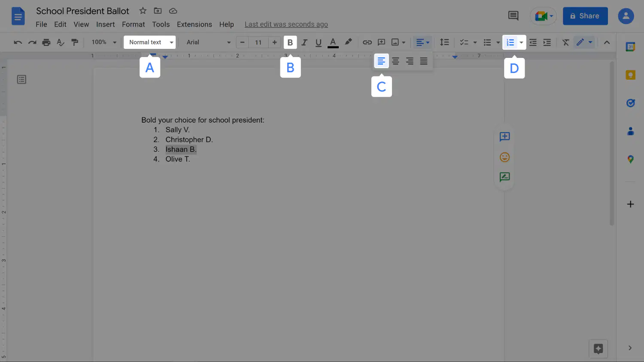This screenshot has height=362, width=644.
Task: View the cloud document status icon
Action: 173,11
